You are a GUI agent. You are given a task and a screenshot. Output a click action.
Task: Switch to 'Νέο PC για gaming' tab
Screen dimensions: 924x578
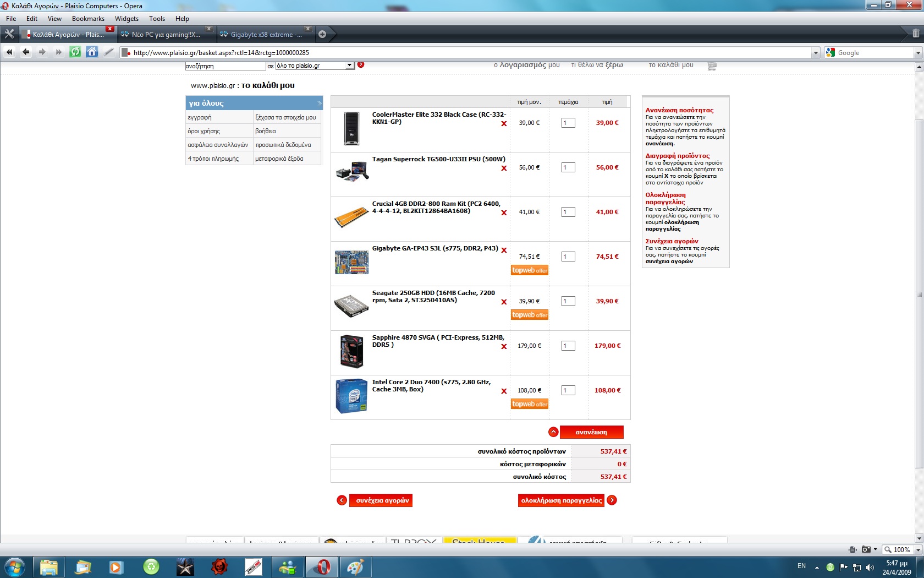click(166, 34)
